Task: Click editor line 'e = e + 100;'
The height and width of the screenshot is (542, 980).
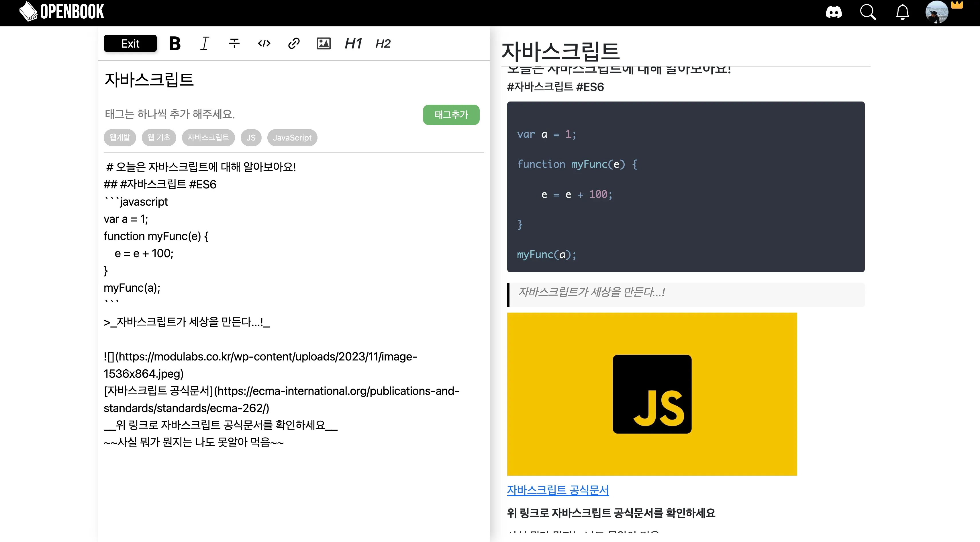Action: point(144,254)
